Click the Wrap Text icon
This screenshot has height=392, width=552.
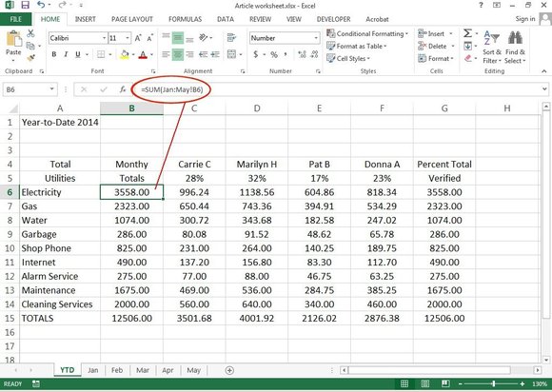[x=231, y=37]
